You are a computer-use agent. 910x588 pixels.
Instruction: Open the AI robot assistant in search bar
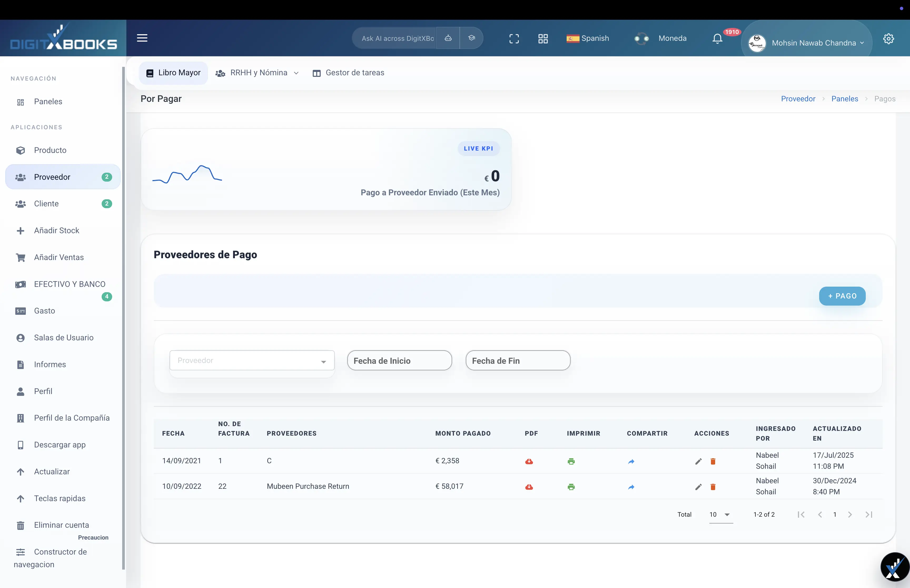tap(448, 38)
